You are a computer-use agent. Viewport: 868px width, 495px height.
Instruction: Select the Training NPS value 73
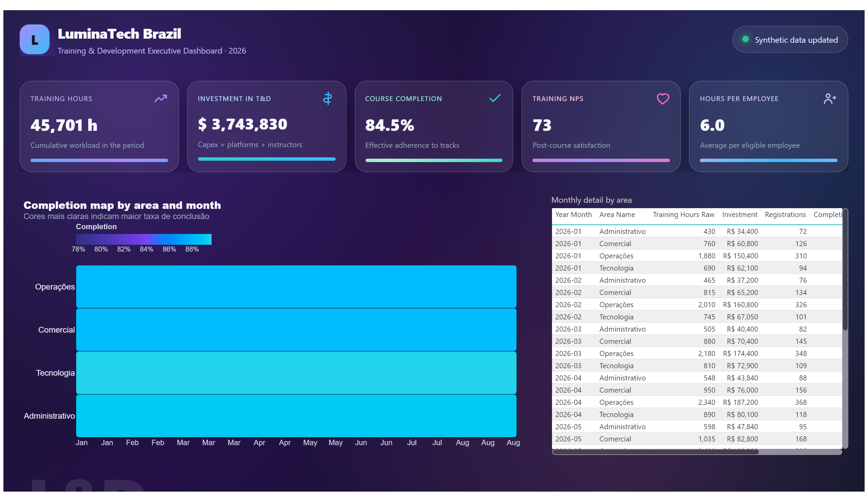click(x=542, y=125)
